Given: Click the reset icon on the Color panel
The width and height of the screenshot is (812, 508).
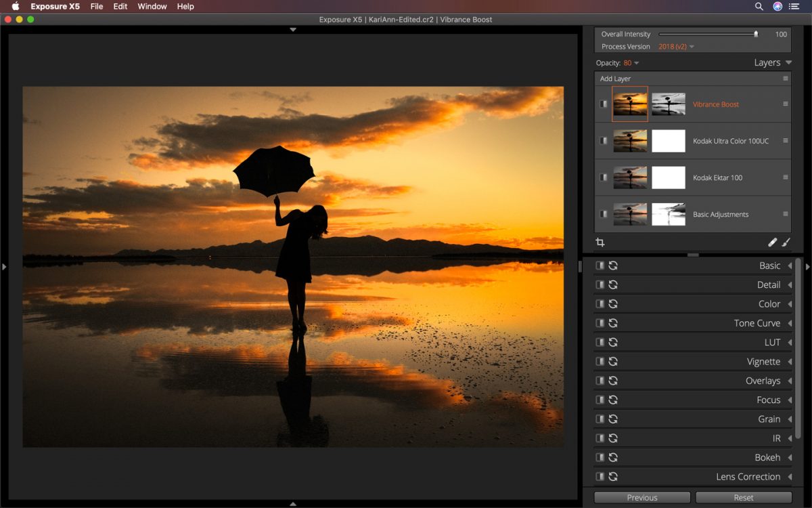Looking at the screenshot, I should coord(612,303).
